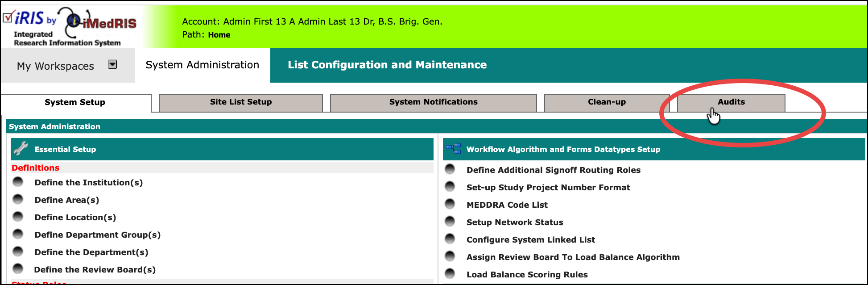Open Define the Institution(s) link
This screenshot has width=868, height=285.
click(x=89, y=183)
